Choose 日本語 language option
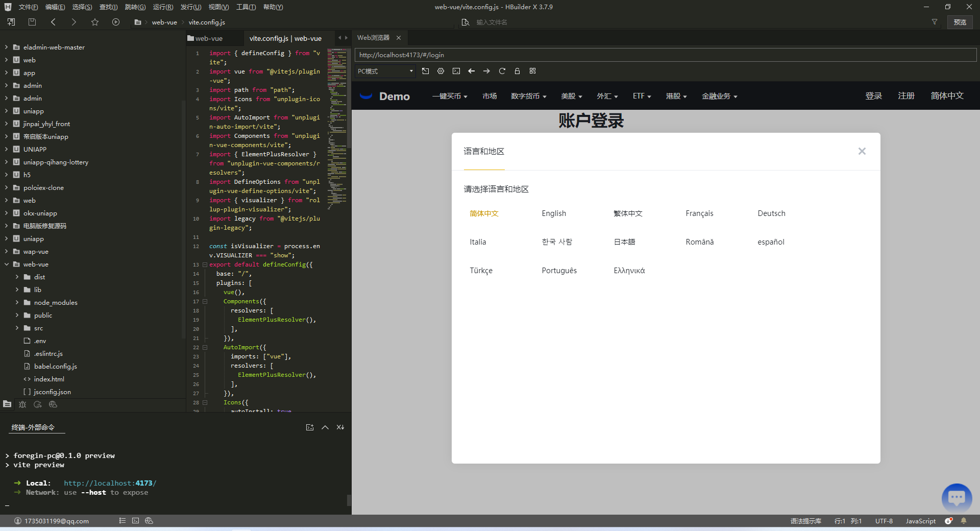 point(624,242)
